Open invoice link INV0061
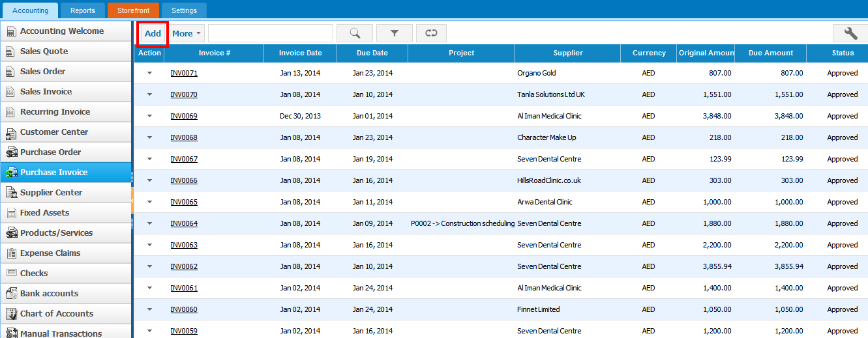868x338 pixels. click(184, 288)
